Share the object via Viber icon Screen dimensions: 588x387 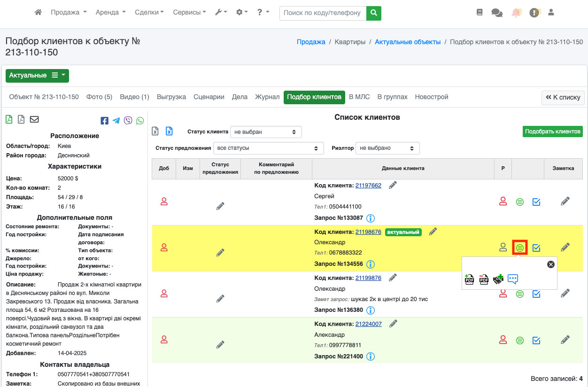(128, 121)
